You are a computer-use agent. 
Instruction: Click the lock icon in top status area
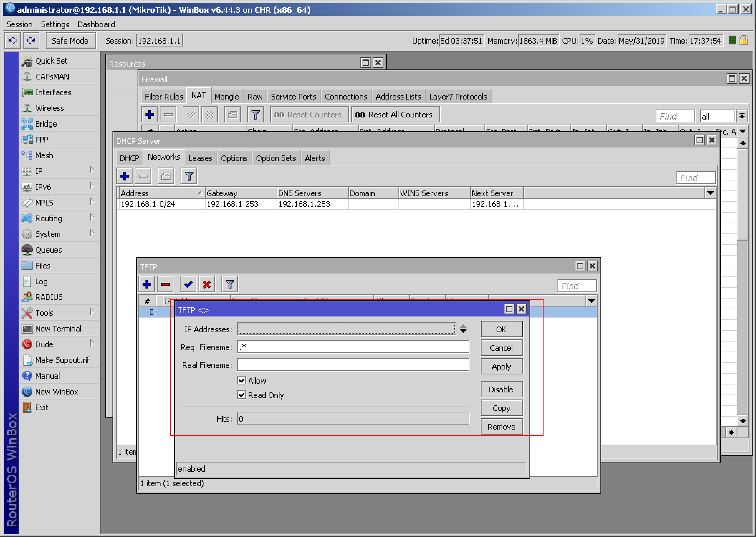[x=744, y=40]
